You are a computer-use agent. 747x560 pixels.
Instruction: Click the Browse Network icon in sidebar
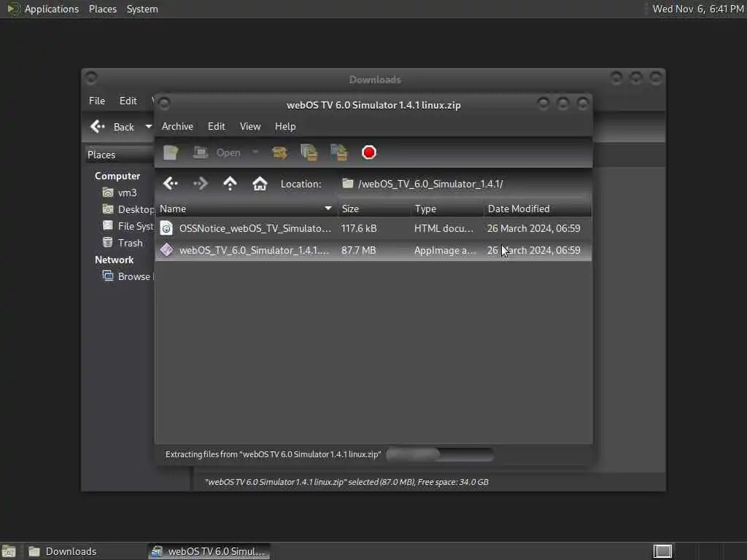coord(108,276)
